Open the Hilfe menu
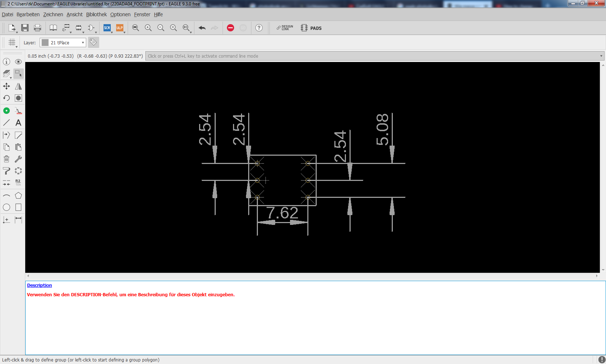 coord(158,14)
